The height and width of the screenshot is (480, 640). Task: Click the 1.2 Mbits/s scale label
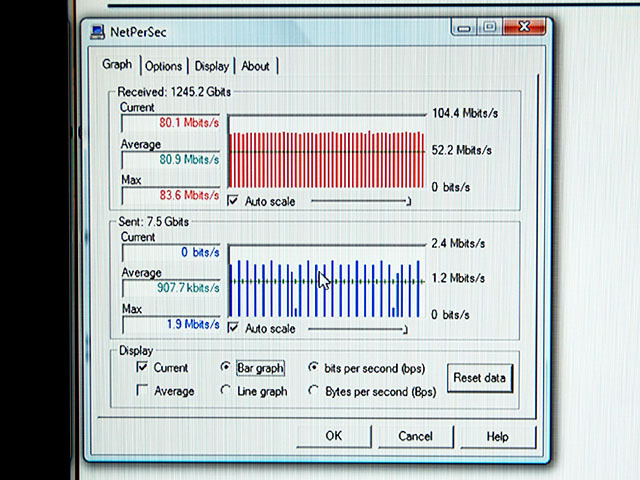pos(458,278)
